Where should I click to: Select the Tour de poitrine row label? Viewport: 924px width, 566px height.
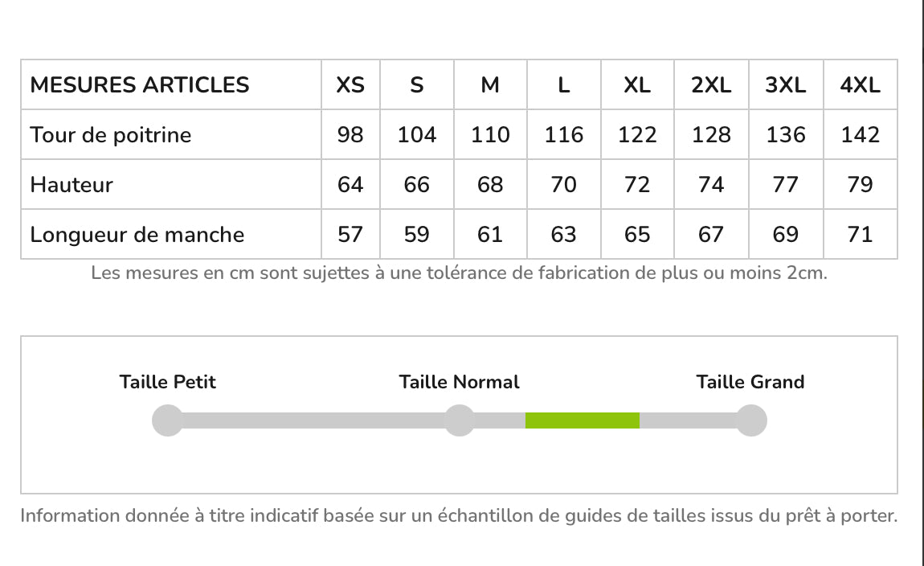(x=111, y=135)
